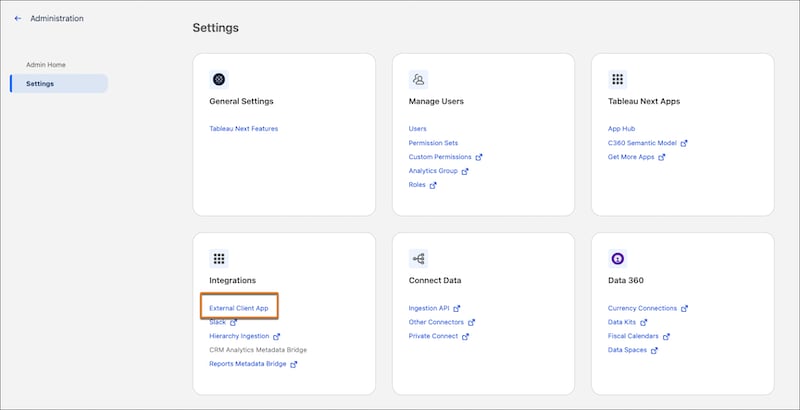Open the Get More Apps link
The height and width of the screenshot is (410, 800).
pos(631,157)
